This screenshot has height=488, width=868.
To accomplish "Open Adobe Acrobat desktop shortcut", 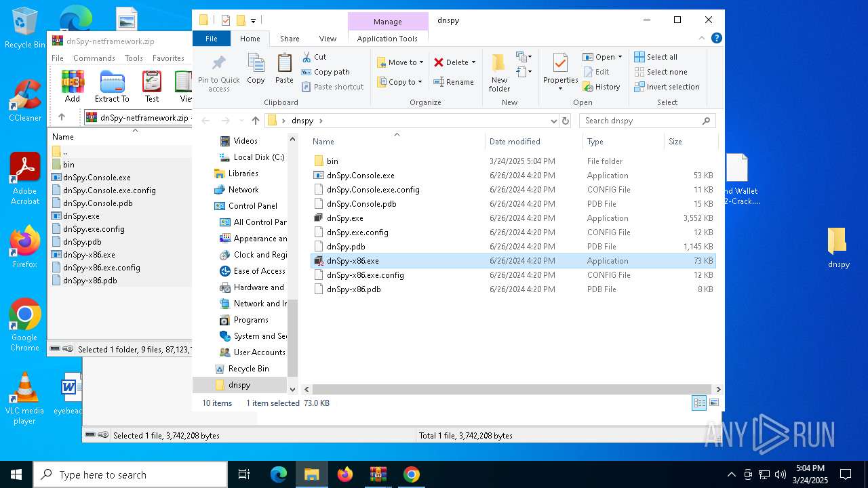I will pos(24,179).
